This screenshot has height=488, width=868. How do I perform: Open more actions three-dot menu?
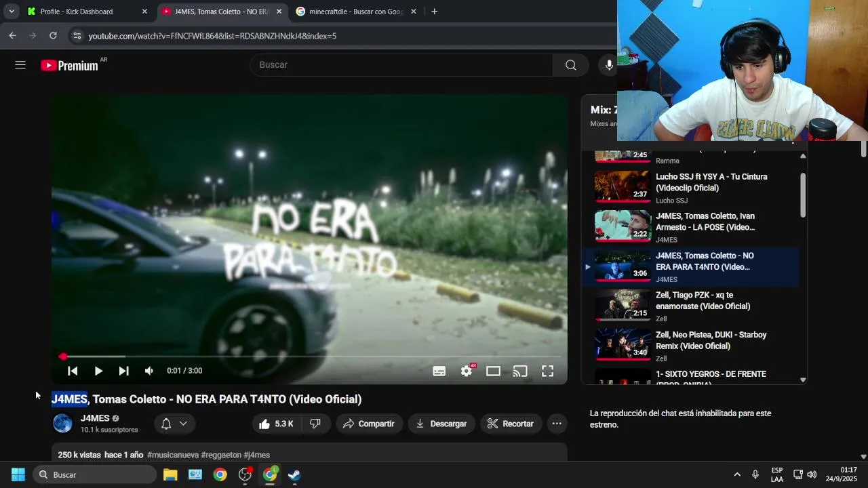point(557,424)
